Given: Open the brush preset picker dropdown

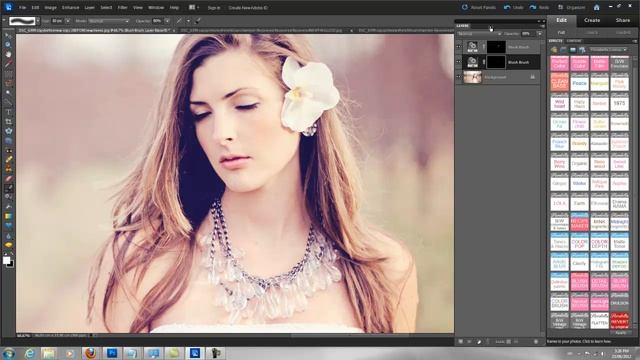Looking at the screenshot, I should click(38, 20).
